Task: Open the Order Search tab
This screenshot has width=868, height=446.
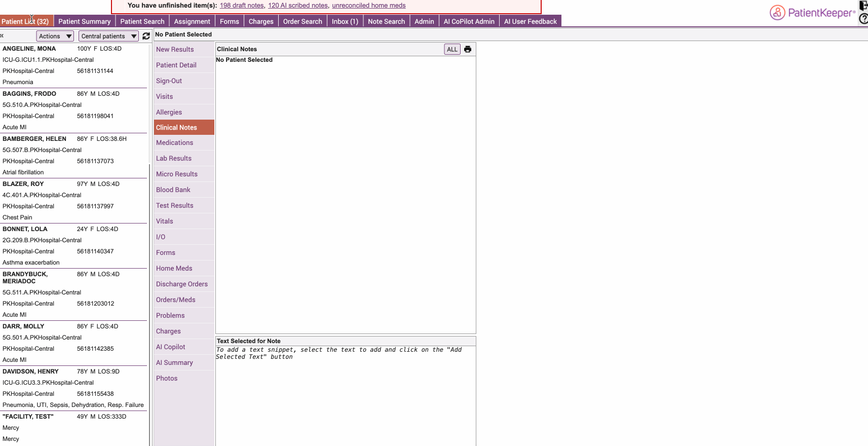Action: (x=302, y=21)
